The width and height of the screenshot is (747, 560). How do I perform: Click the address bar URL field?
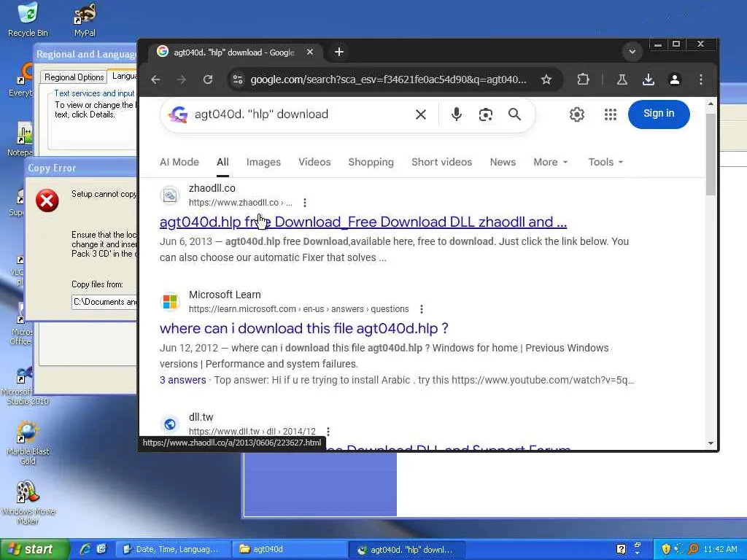388,79
